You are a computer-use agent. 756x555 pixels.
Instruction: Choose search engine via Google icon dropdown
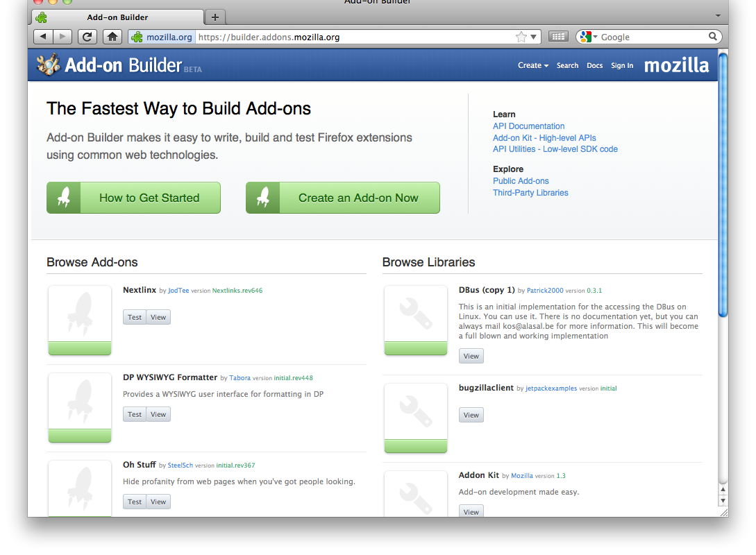tap(589, 37)
